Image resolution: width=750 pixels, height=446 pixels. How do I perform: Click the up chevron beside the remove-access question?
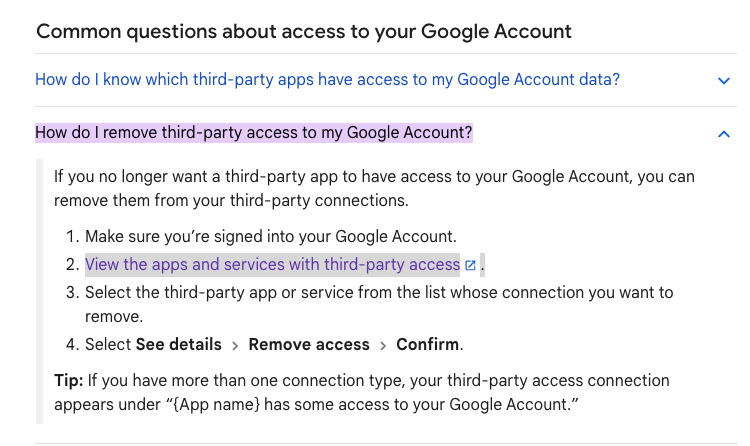724,133
